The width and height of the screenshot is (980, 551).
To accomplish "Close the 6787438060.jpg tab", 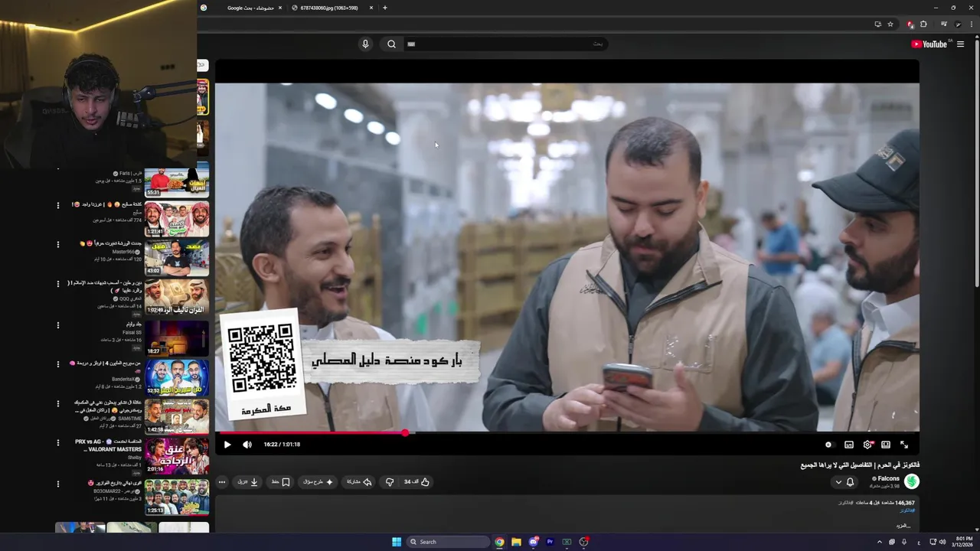I will point(371,8).
